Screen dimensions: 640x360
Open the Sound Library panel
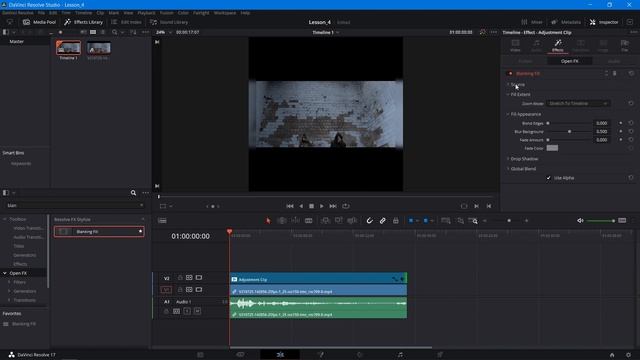[x=169, y=22]
